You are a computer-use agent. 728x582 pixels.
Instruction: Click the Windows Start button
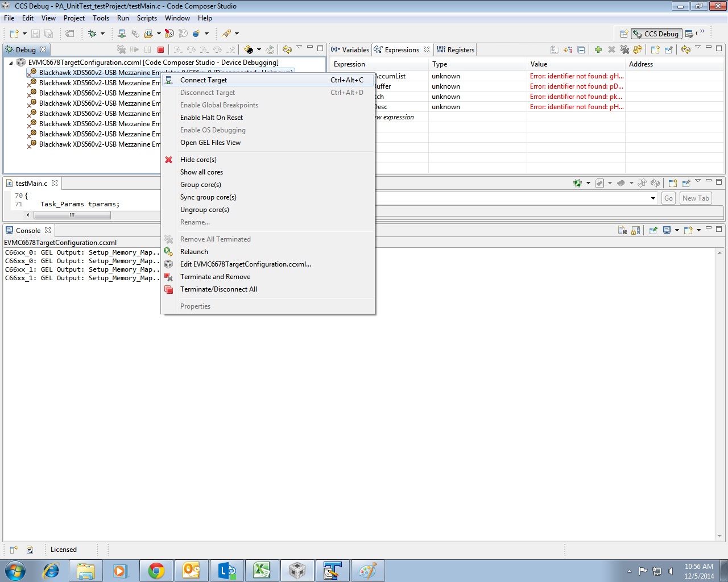[15, 571]
